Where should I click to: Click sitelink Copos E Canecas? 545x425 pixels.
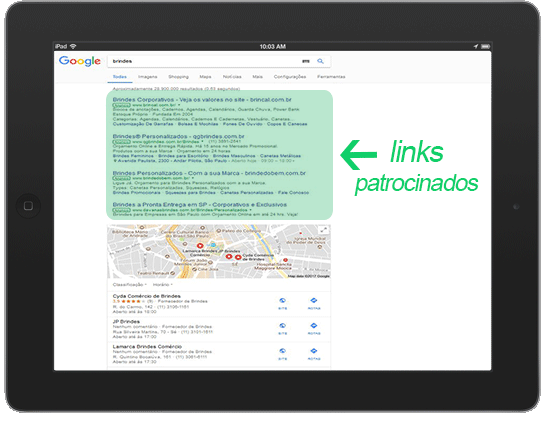(x=287, y=124)
